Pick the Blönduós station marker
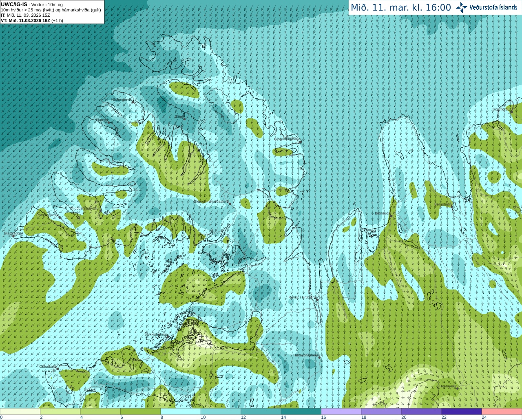522x420 pixels. tap(390, 216)
